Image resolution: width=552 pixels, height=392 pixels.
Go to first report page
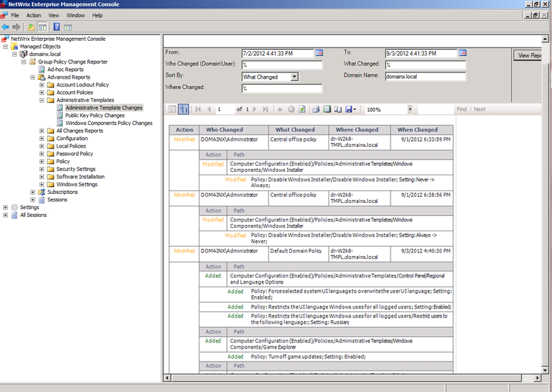pos(198,110)
